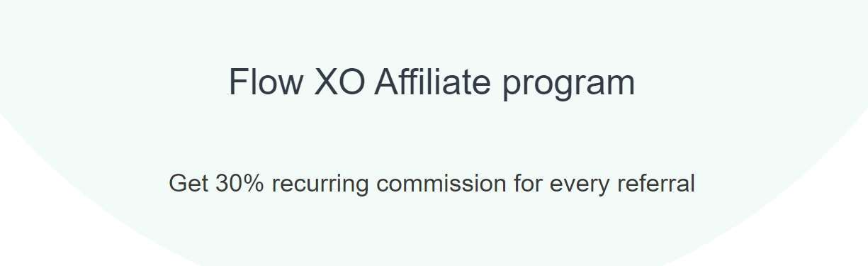Screen dimensions: 868x266
Task: Click the percent sign after 30
Action: pyautogui.click(x=255, y=184)
